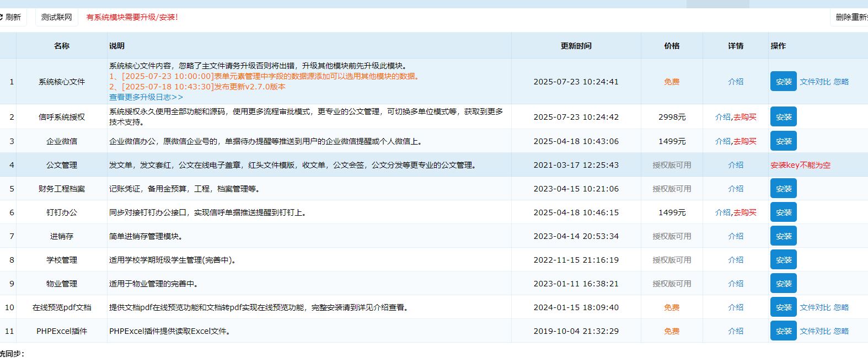Click the 删除重新 button at top right
The image size is (868, 362).
point(850,17)
